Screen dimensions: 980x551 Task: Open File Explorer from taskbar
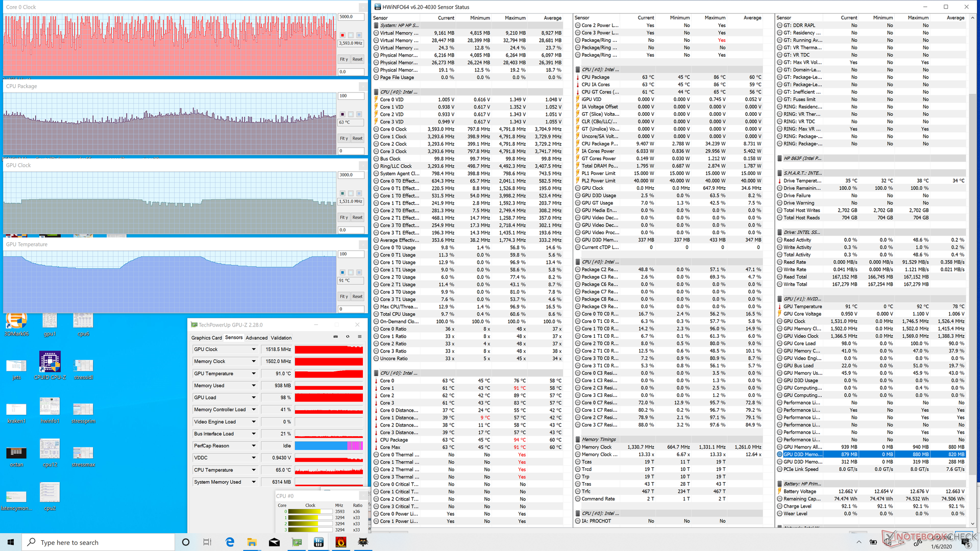coord(252,542)
